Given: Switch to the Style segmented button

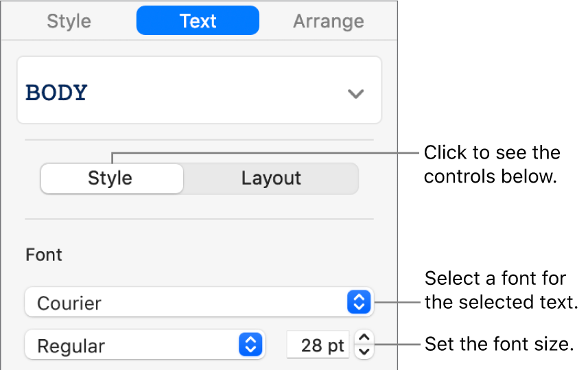Looking at the screenshot, I should tap(110, 178).
